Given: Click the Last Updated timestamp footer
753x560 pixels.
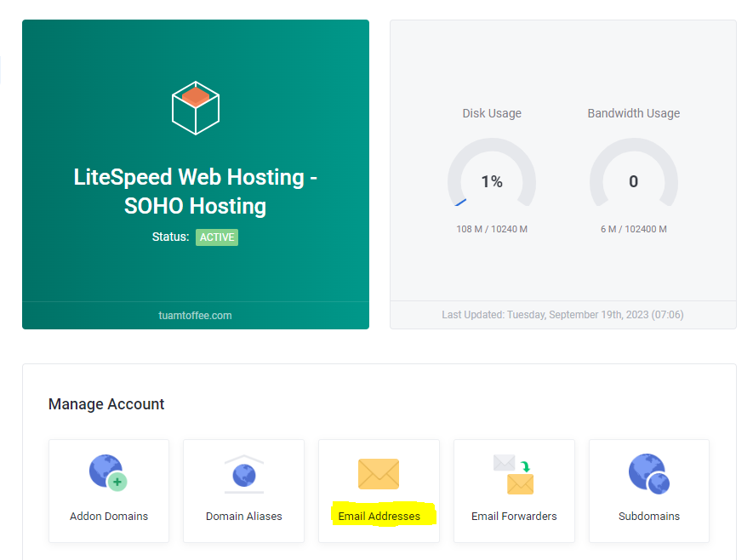Looking at the screenshot, I should 562,315.
